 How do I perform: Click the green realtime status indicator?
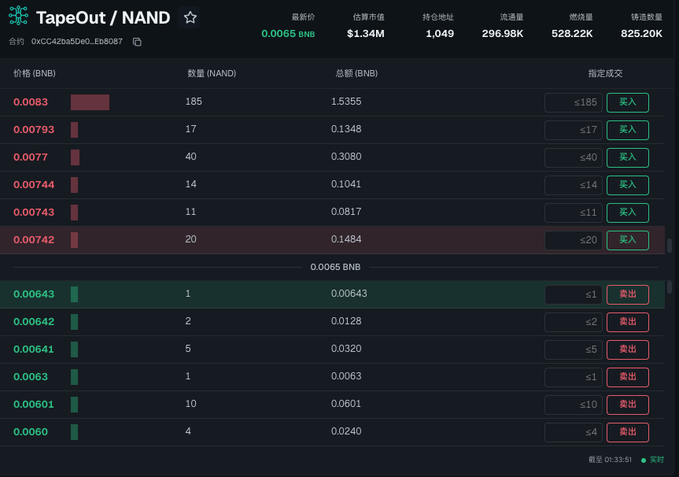point(653,460)
